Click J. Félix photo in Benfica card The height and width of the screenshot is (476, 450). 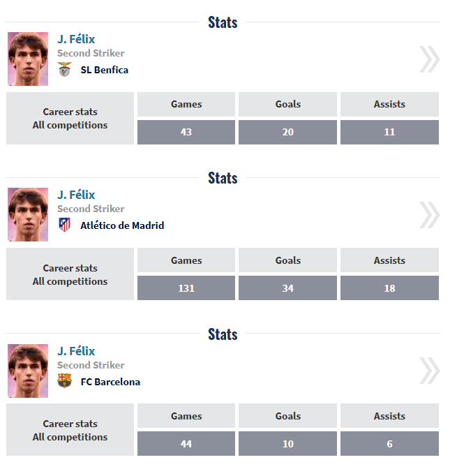click(28, 59)
